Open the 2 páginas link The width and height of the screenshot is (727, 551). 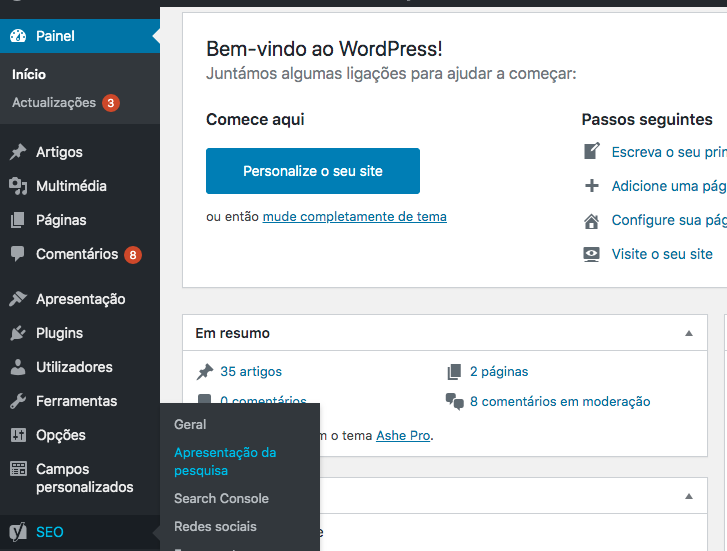(499, 372)
